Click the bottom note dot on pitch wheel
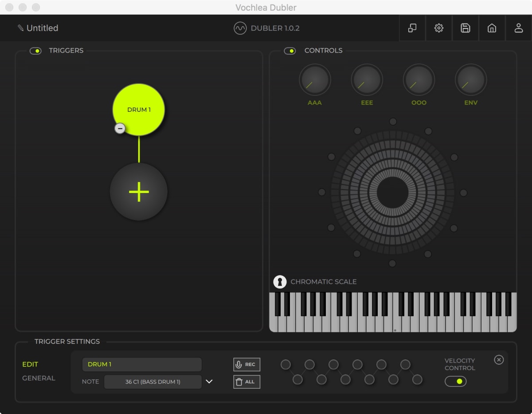 (x=392, y=264)
